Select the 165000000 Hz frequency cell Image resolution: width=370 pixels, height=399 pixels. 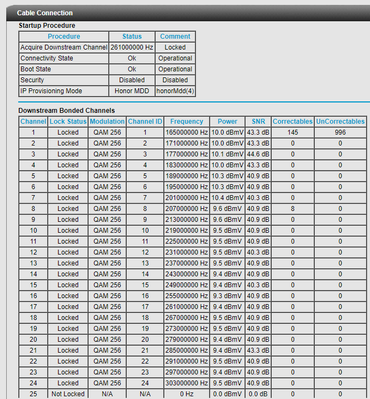187,132
